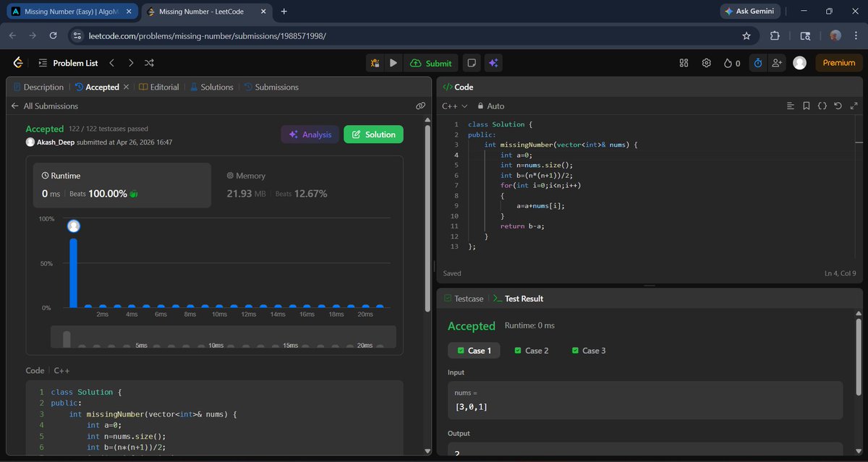The width and height of the screenshot is (868, 462).
Task: Start the timer stopwatch icon
Action: coord(757,63)
